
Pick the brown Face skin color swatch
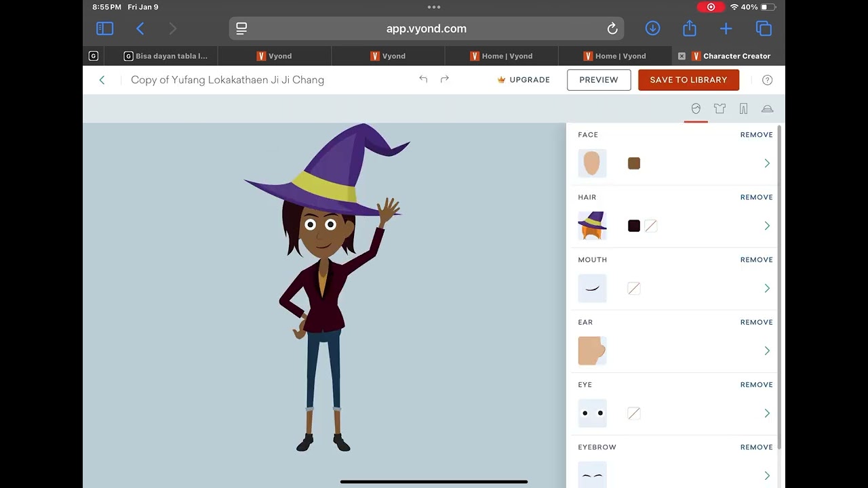(634, 163)
